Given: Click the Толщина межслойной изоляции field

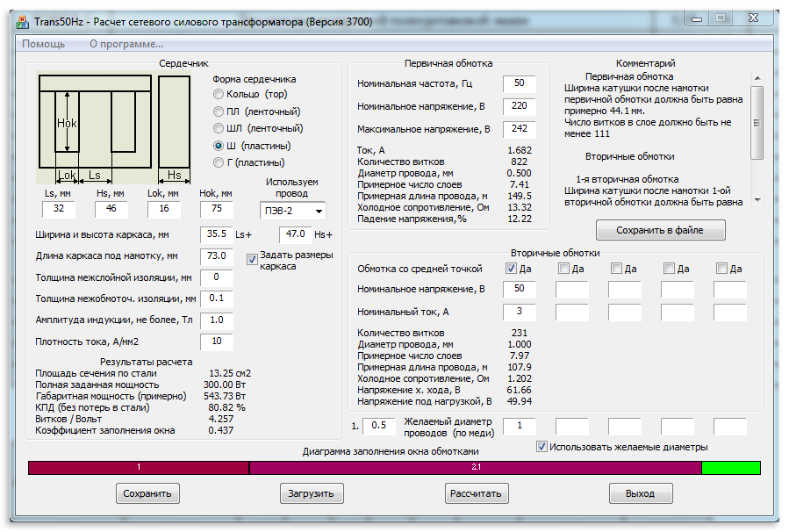Looking at the screenshot, I should point(217,277).
